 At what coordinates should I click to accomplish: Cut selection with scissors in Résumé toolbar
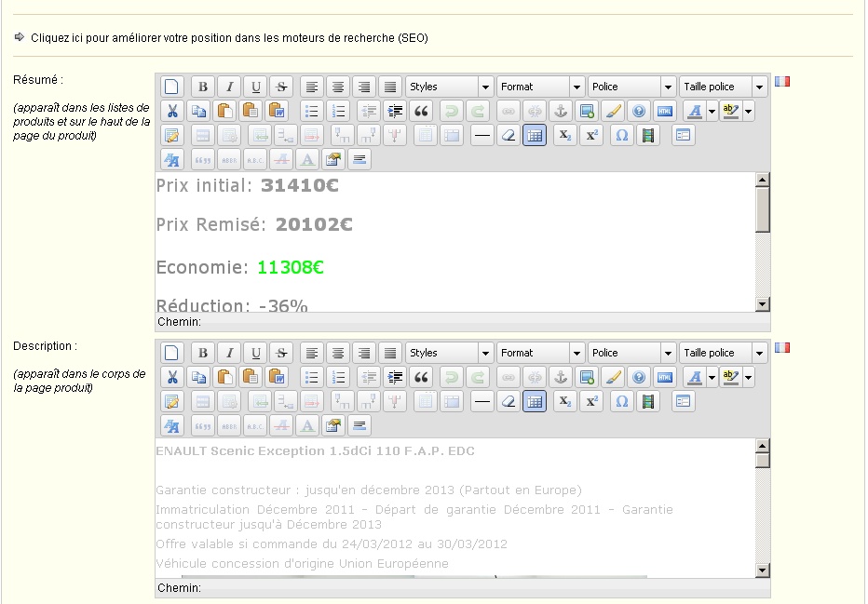(171, 111)
